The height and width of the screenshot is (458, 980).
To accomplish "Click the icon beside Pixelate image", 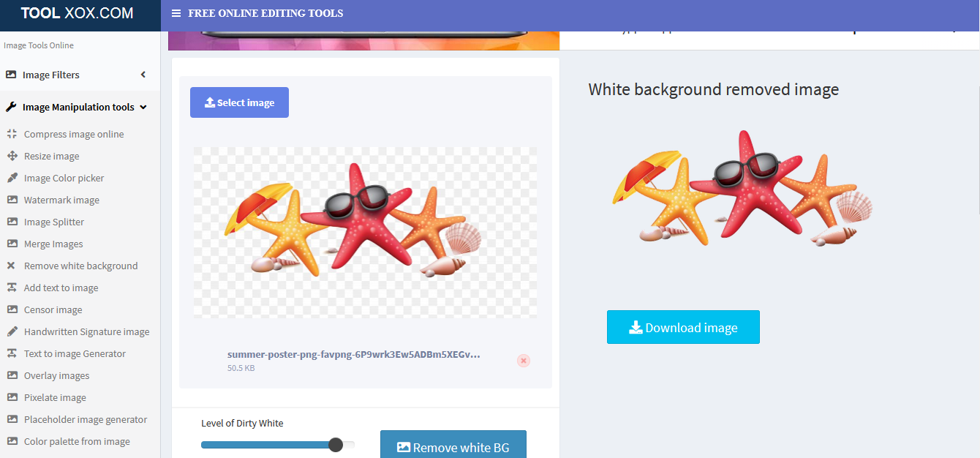I will tap(12, 397).
